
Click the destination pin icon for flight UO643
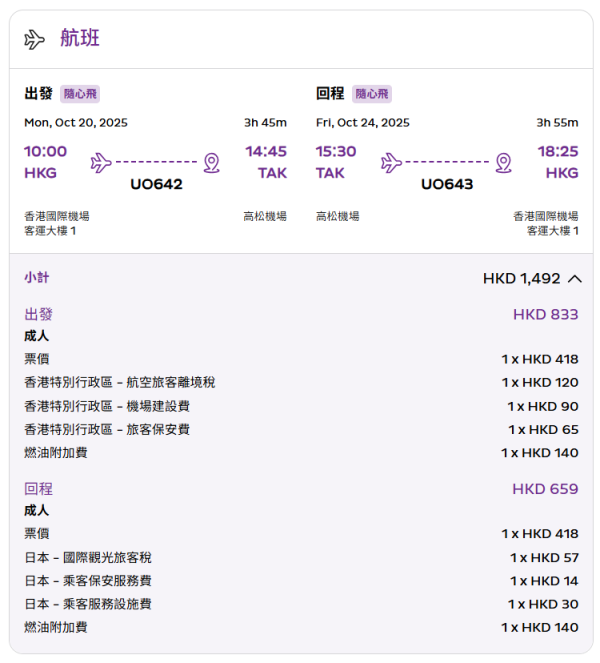click(504, 163)
